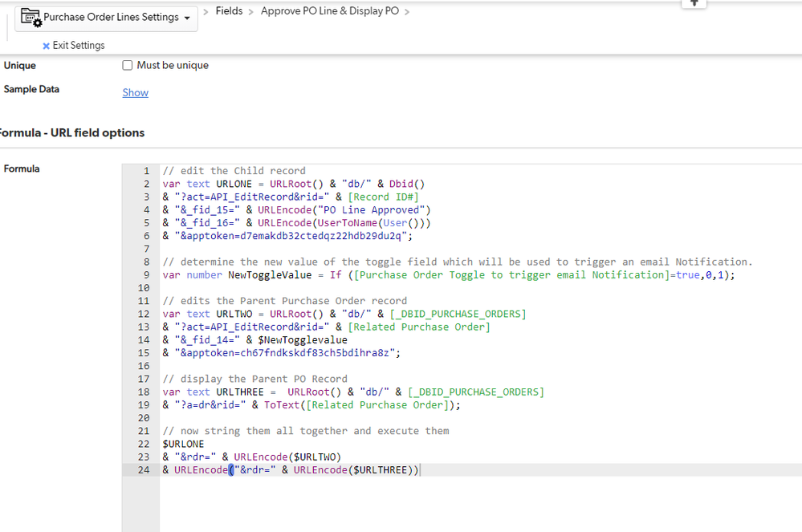Click the $URLONE line on line 22
The image size is (802, 532).
coord(183,444)
